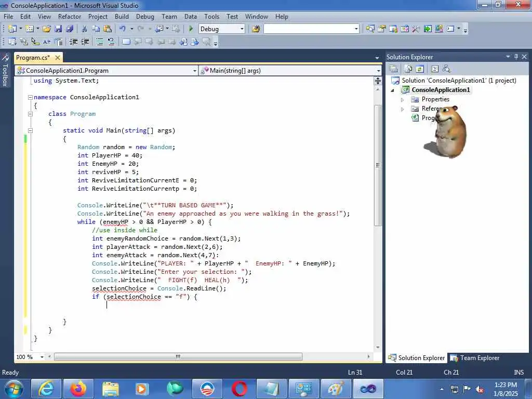Click the muted volume tray icon

coord(480,389)
